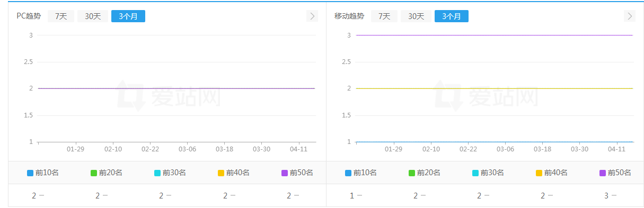Select 3个月 tab in PC趋势

(x=128, y=16)
